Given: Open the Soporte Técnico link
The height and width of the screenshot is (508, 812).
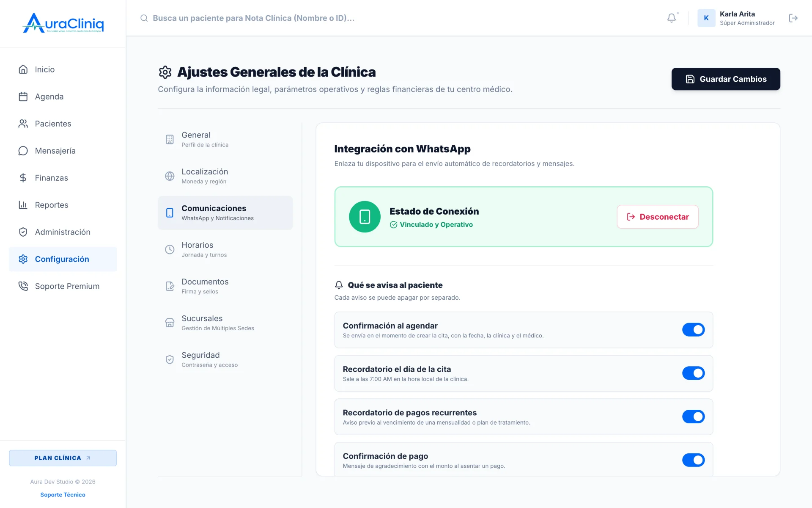Looking at the screenshot, I should tap(63, 494).
